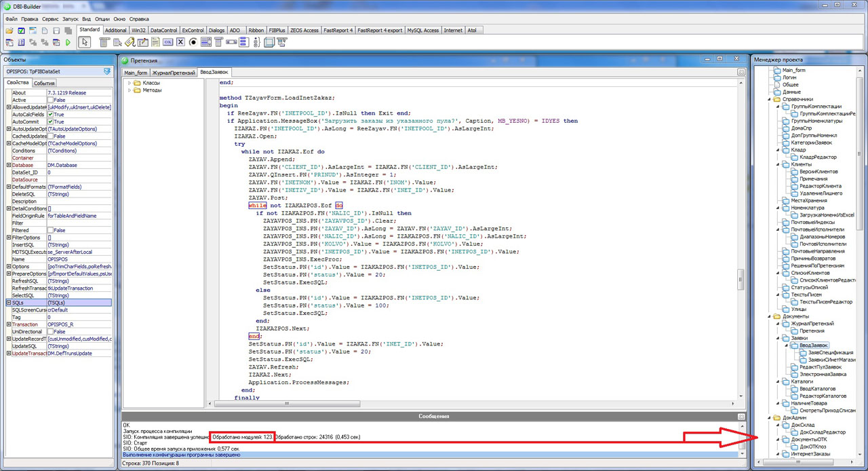The image size is (868, 471).
Task: Switch to the ЖурналПретензий tab
Action: click(x=174, y=72)
